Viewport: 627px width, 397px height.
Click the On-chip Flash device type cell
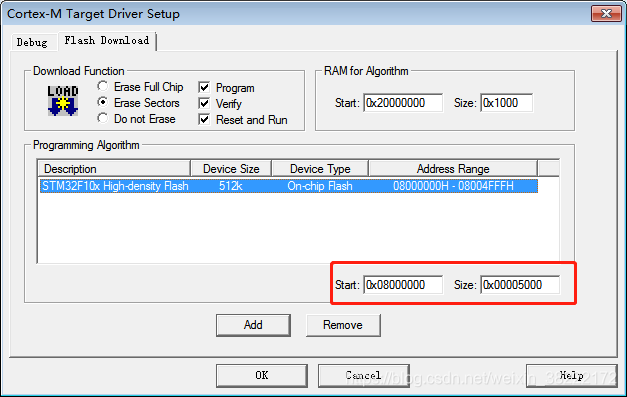point(320,186)
